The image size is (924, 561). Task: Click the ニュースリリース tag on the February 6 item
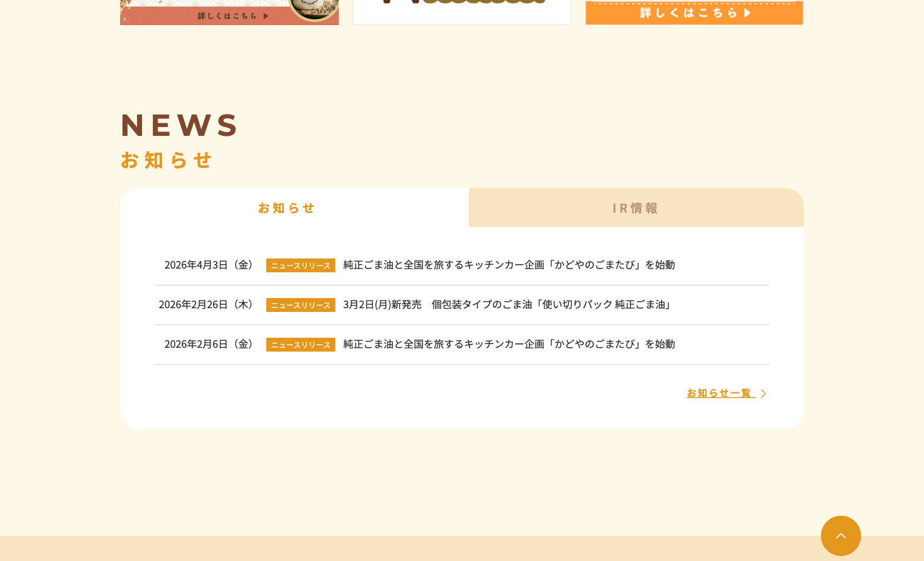click(x=300, y=345)
